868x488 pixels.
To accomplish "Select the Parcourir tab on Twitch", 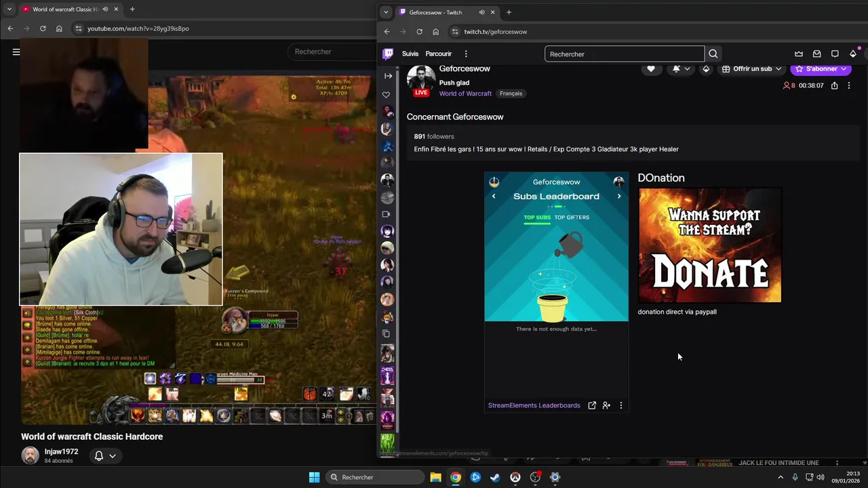I will [x=439, y=54].
